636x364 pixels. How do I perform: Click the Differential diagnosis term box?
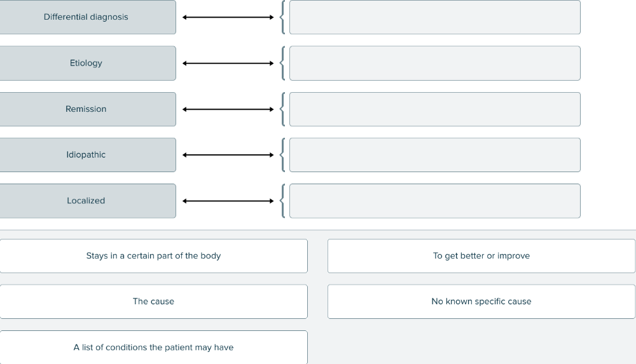click(87, 17)
